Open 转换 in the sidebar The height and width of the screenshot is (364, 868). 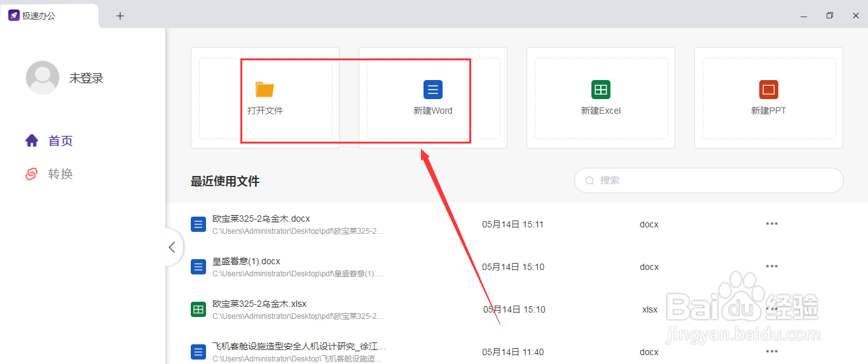click(61, 174)
